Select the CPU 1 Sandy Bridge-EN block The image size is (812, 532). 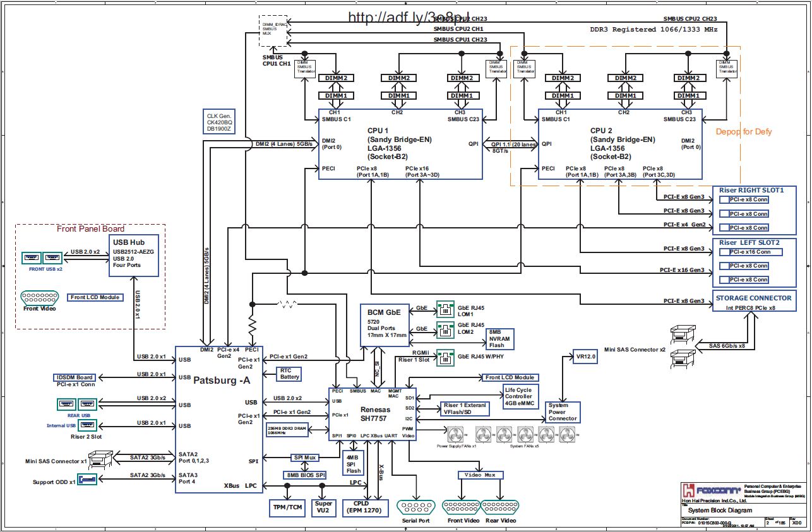tap(400, 144)
